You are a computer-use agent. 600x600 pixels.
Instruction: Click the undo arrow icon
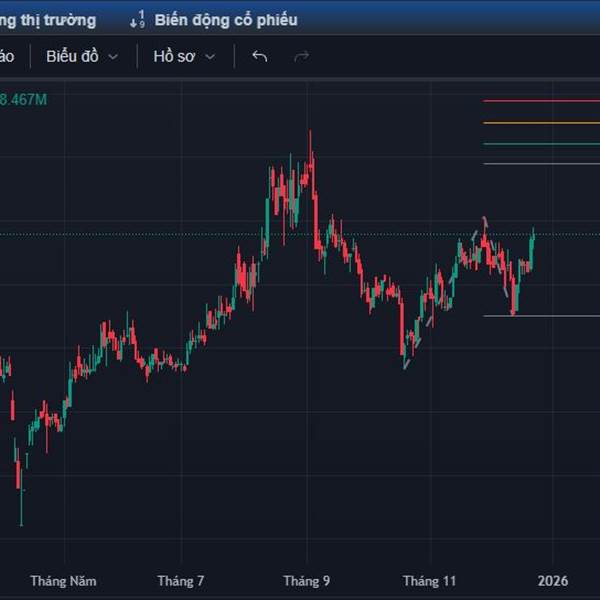pyautogui.click(x=260, y=57)
